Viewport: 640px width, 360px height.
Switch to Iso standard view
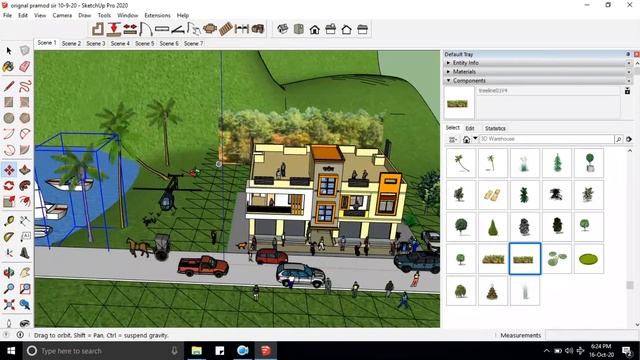tap(282, 29)
